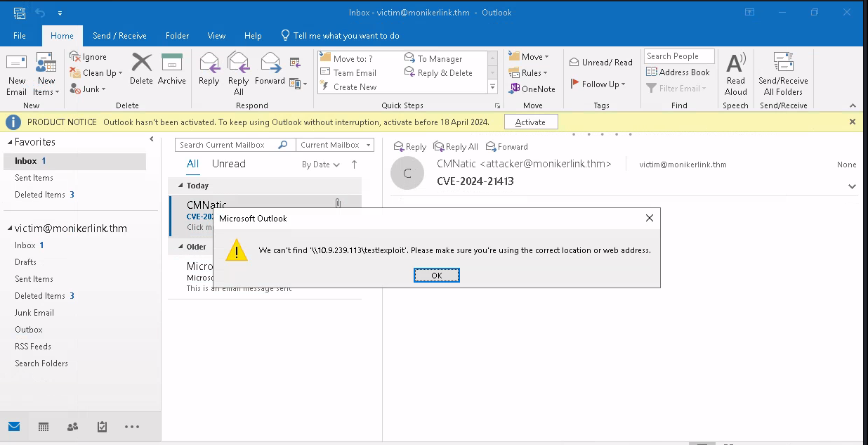
Task: Open the Address Book
Action: coord(678,72)
